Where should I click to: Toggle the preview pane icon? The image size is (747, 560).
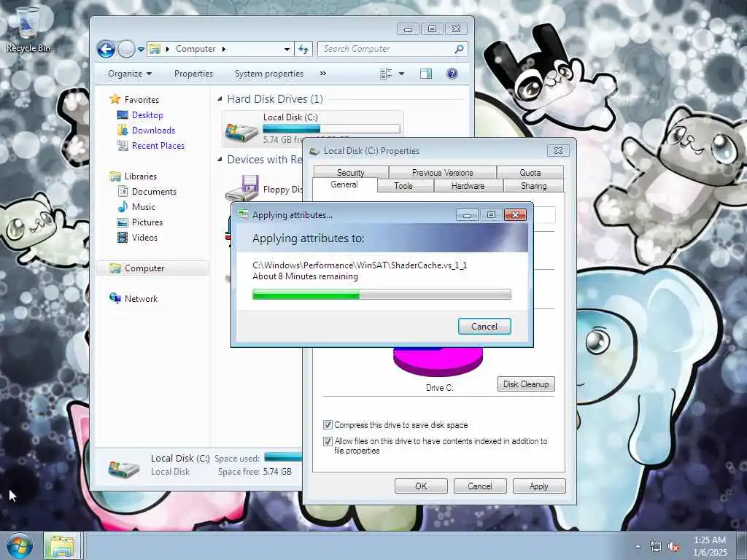[426, 74]
